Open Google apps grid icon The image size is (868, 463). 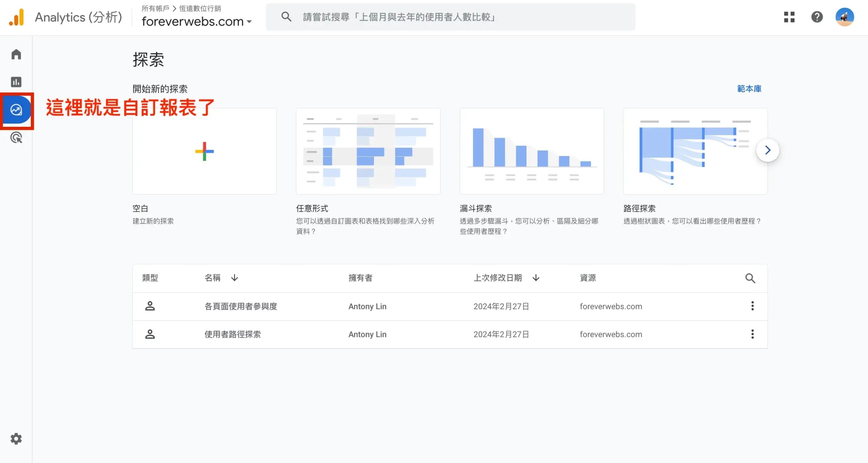click(x=789, y=17)
